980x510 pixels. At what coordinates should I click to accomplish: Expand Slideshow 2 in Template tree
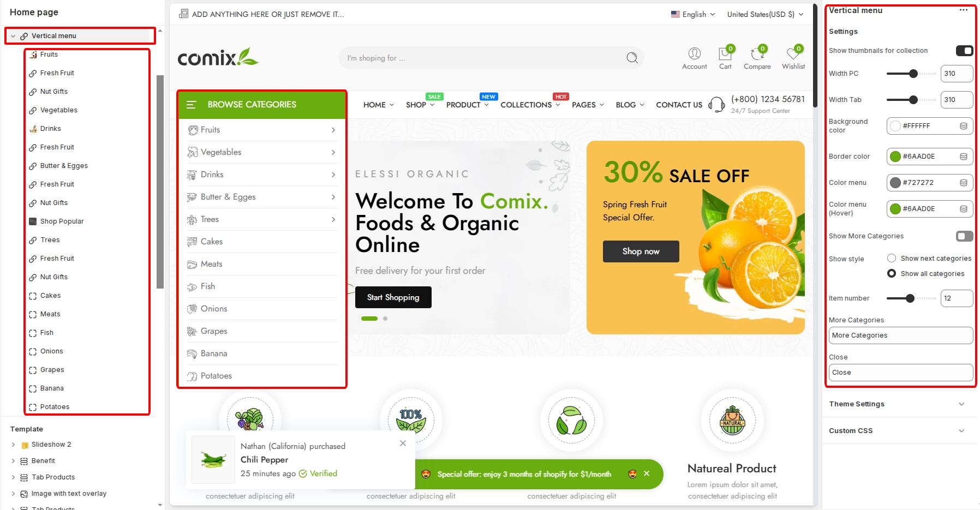(14, 445)
